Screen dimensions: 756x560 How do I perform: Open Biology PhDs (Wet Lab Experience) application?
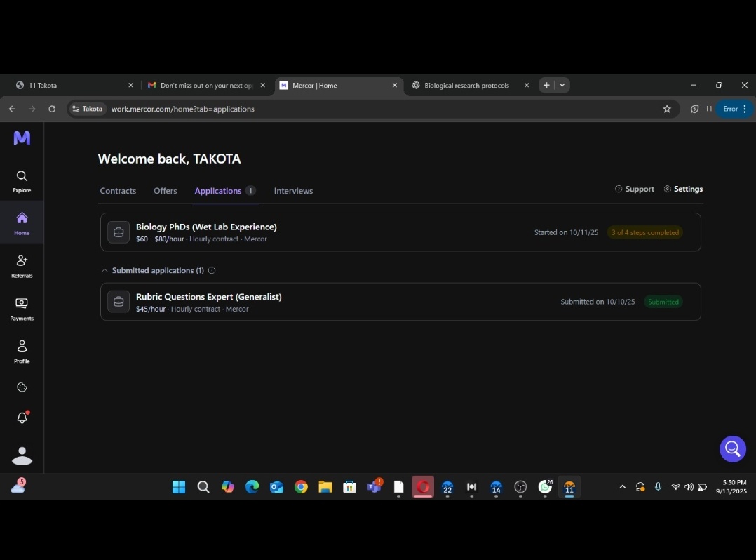pos(400,232)
